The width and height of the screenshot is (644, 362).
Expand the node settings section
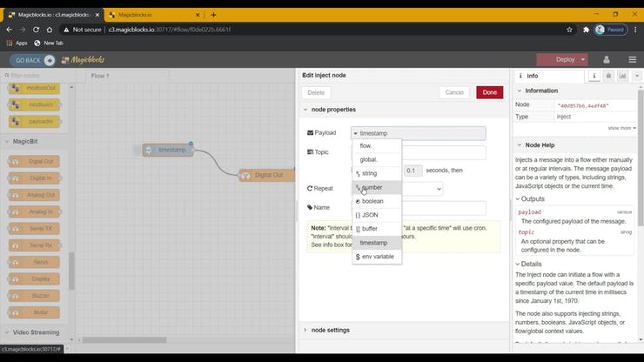tap(326, 330)
